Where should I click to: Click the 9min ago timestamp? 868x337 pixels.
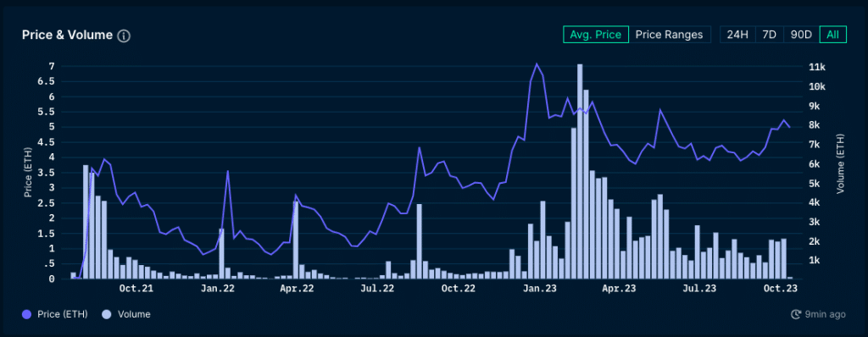coord(826,314)
